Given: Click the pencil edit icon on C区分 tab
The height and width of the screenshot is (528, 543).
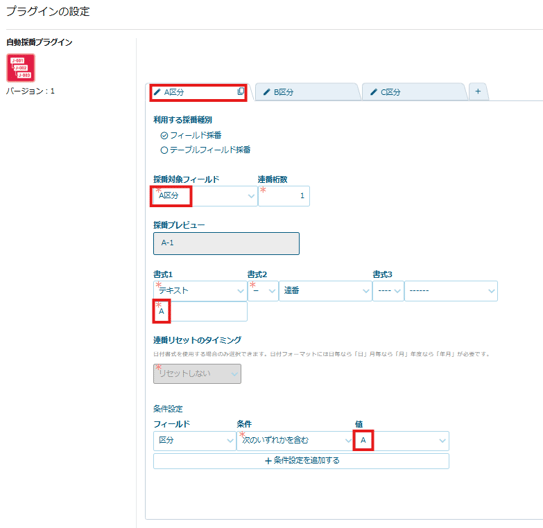Looking at the screenshot, I should pos(373,92).
